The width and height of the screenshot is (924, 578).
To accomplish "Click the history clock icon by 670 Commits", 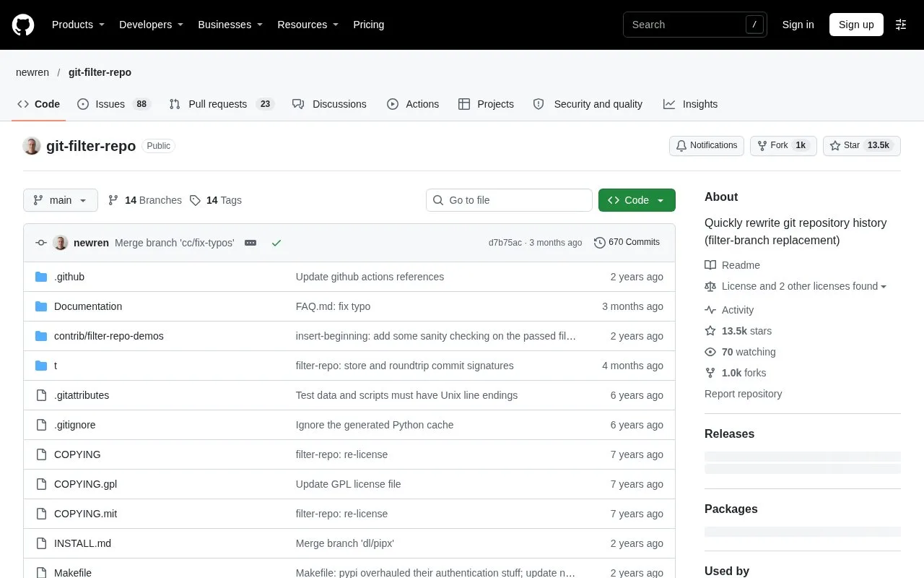I will [599, 243].
